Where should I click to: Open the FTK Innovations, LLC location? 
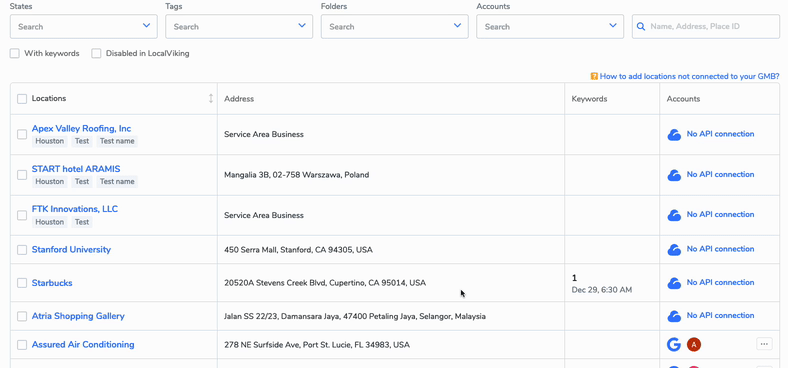coord(75,209)
